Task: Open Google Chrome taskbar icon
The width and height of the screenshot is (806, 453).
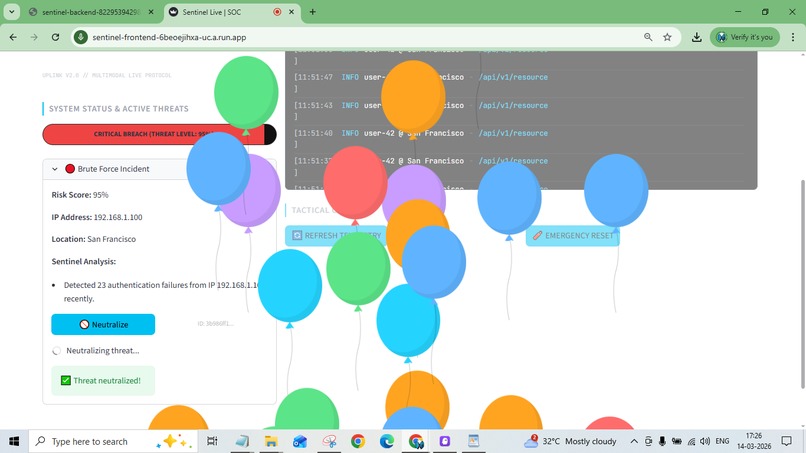Action: (358, 441)
